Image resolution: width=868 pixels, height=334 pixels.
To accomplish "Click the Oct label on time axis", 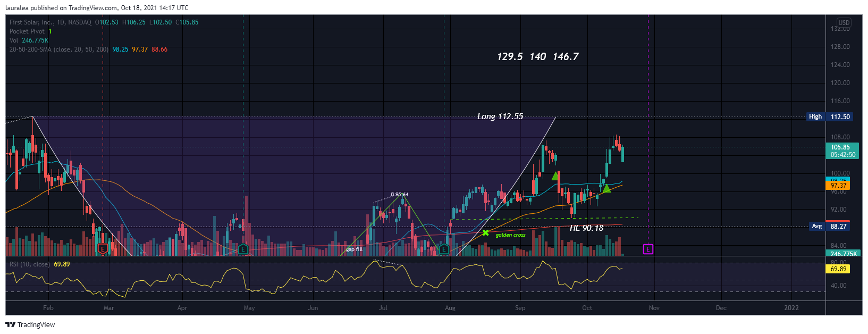I will click(x=587, y=308).
